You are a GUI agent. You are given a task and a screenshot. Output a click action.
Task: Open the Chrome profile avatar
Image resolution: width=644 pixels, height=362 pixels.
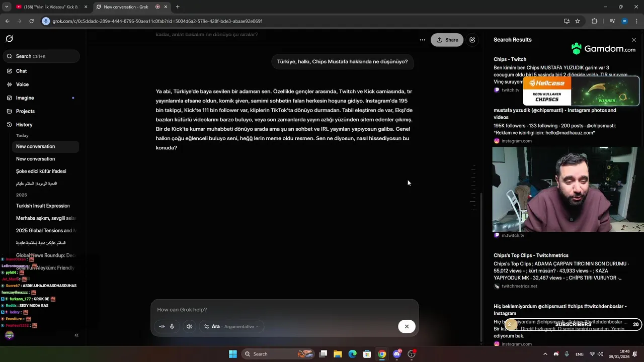(x=624, y=21)
